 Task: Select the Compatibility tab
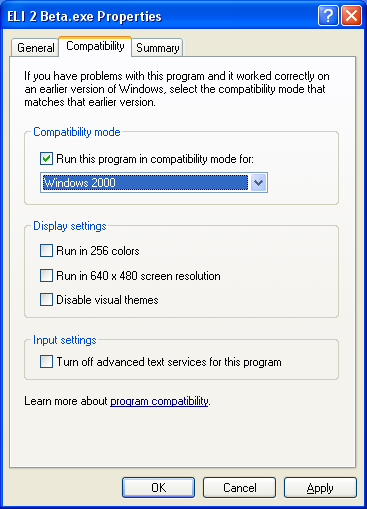coord(95,46)
